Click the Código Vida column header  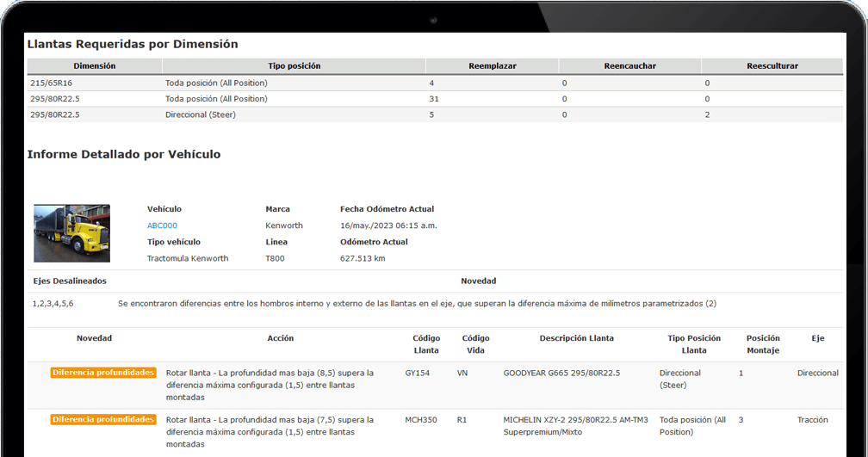pos(476,344)
